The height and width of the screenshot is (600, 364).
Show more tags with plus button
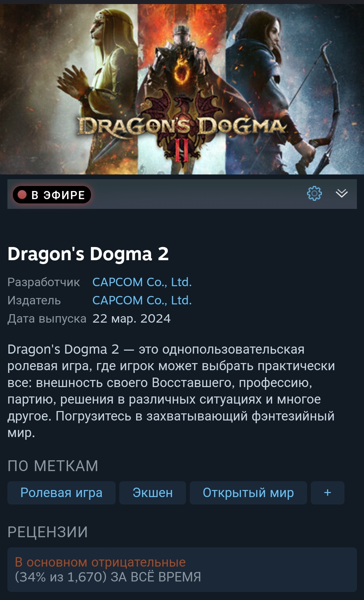[x=328, y=493]
